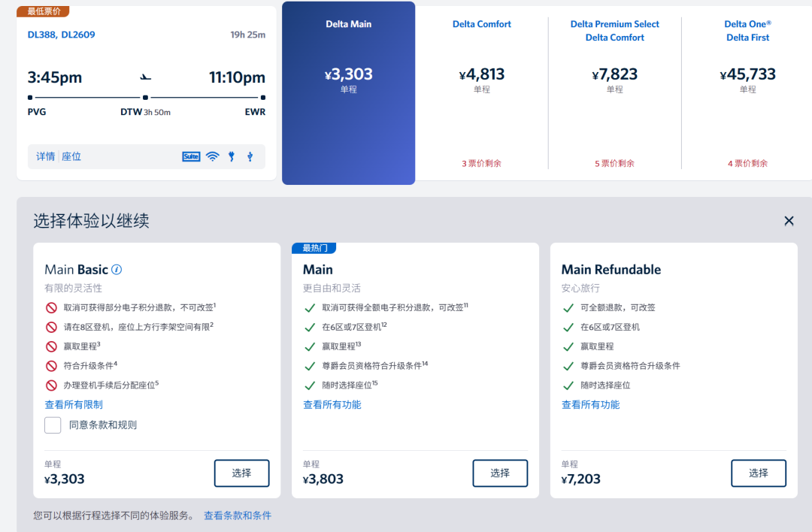Click 选择 for Main Refundable ¥7,203
This screenshot has height=532, width=812.
click(759, 473)
